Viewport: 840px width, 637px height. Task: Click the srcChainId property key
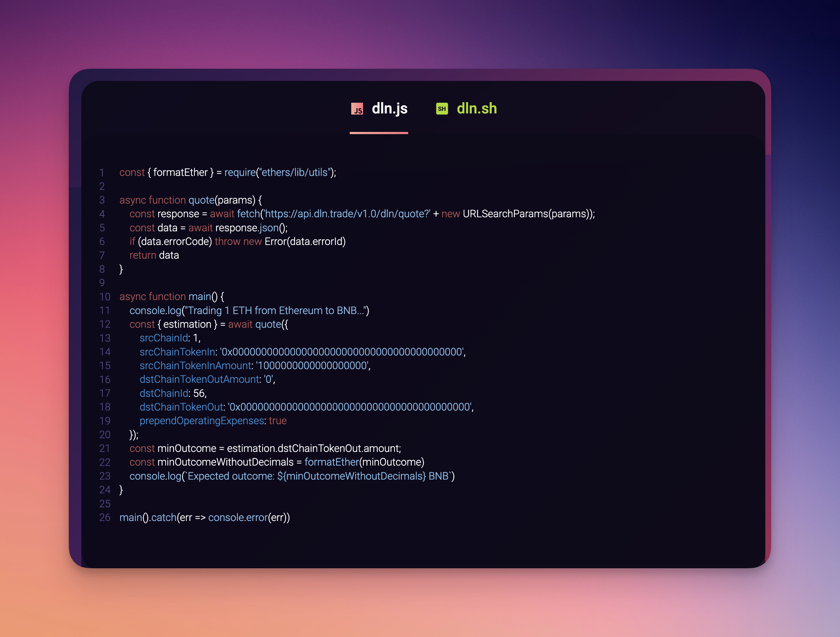click(164, 338)
